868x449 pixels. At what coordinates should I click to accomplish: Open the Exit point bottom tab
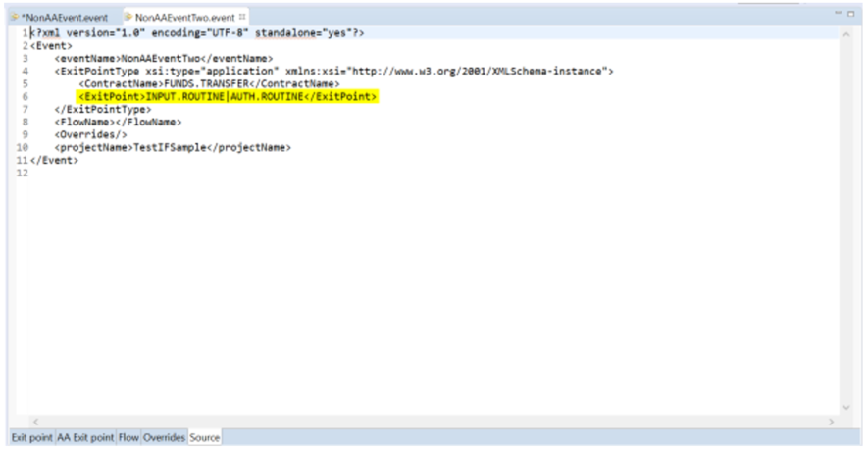(32, 437)
